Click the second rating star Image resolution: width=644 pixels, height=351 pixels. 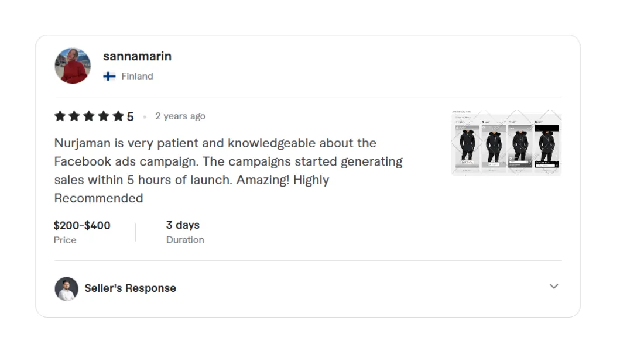click(74, 116)
